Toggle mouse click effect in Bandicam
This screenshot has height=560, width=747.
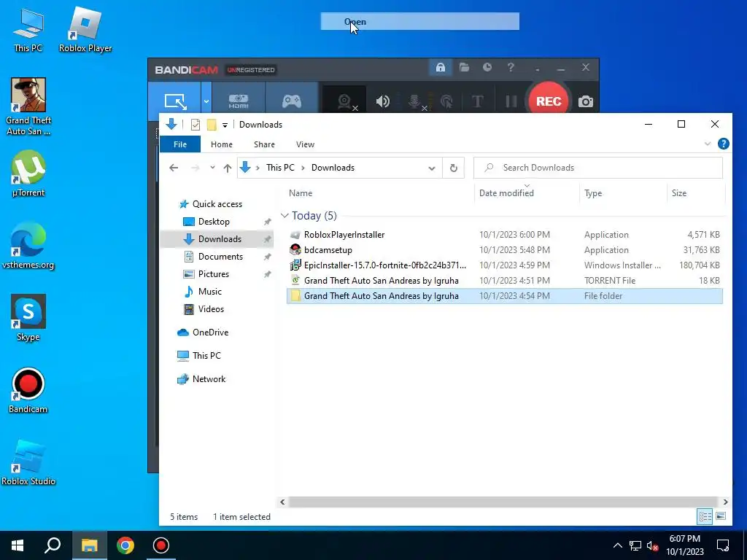pos(446,101)
